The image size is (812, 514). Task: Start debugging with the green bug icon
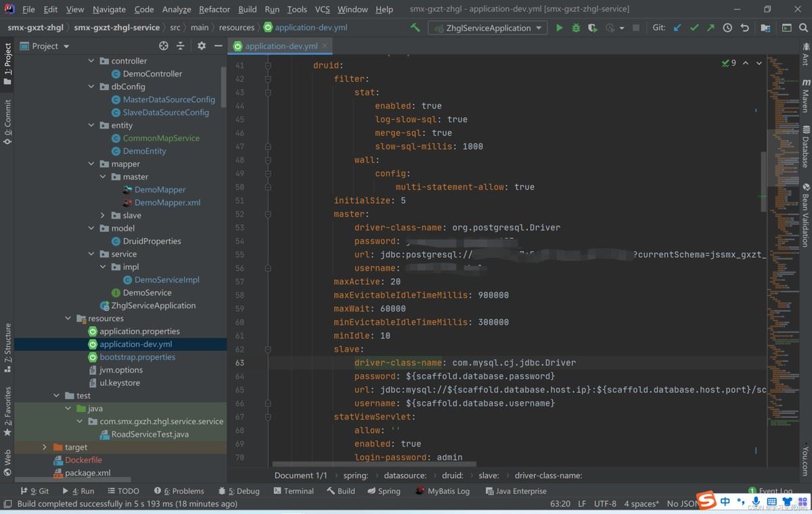tap(576, 28)
